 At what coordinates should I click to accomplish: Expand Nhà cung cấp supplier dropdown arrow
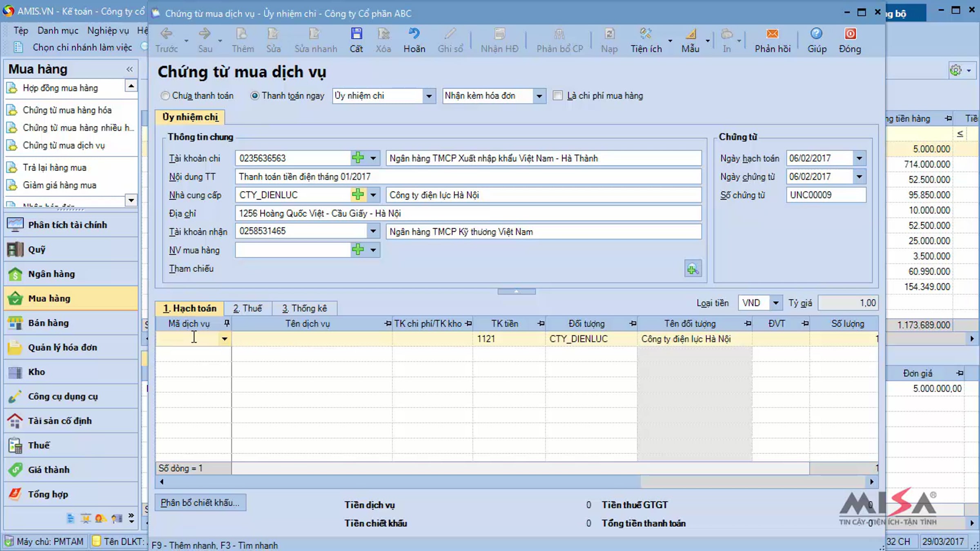373,195
